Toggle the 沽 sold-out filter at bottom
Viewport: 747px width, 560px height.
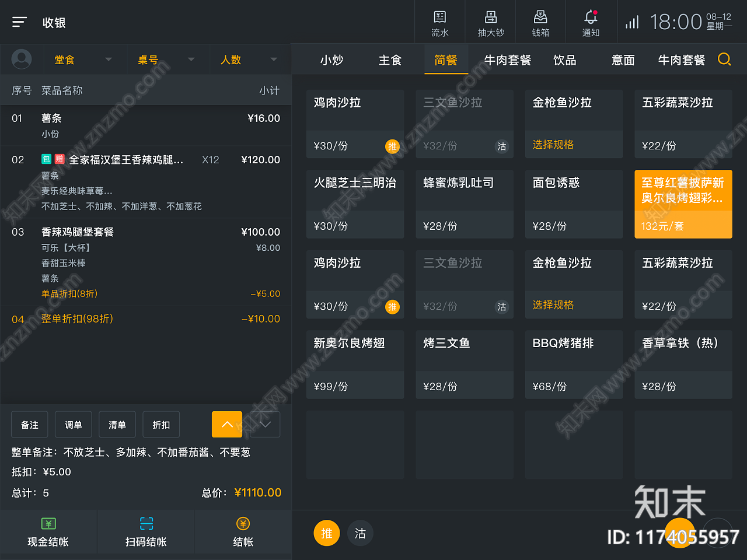click(x=360, y=533)
